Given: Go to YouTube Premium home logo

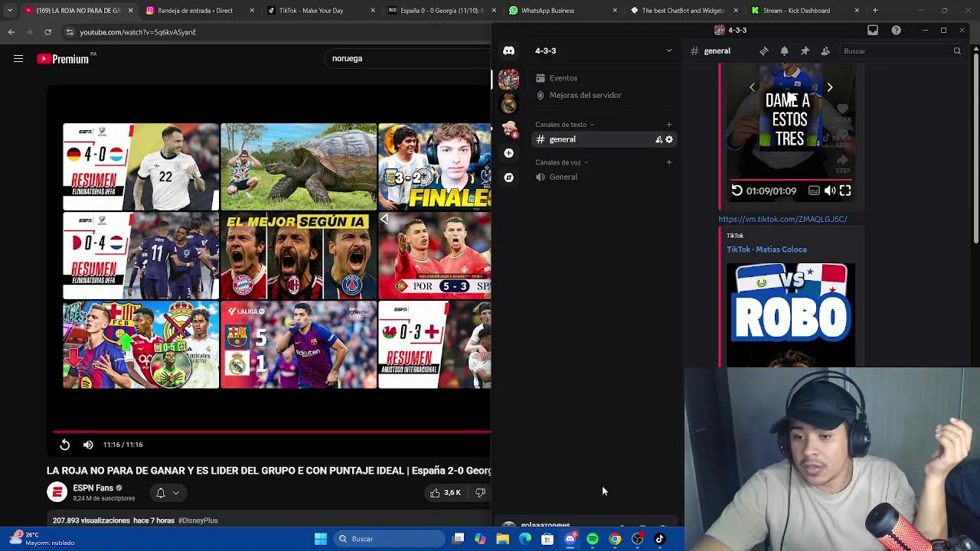Looking at the screenshot, I should point(63,58).
